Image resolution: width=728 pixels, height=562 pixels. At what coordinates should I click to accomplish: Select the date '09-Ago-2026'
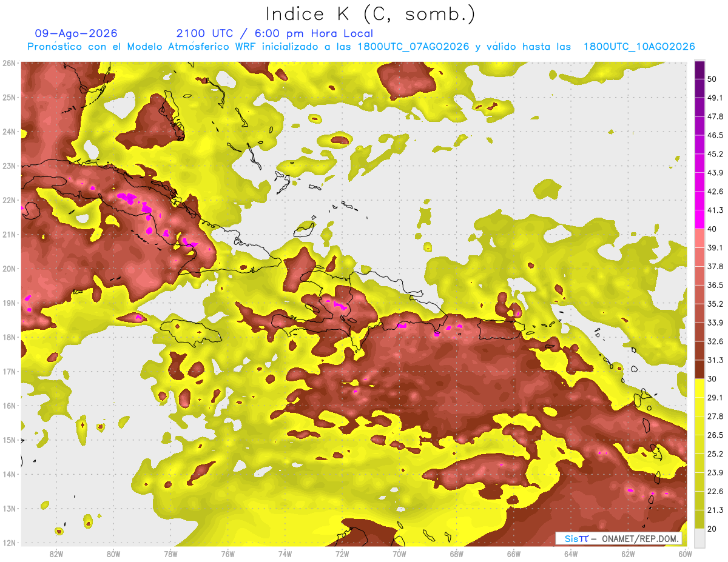(x=76, y=33)
